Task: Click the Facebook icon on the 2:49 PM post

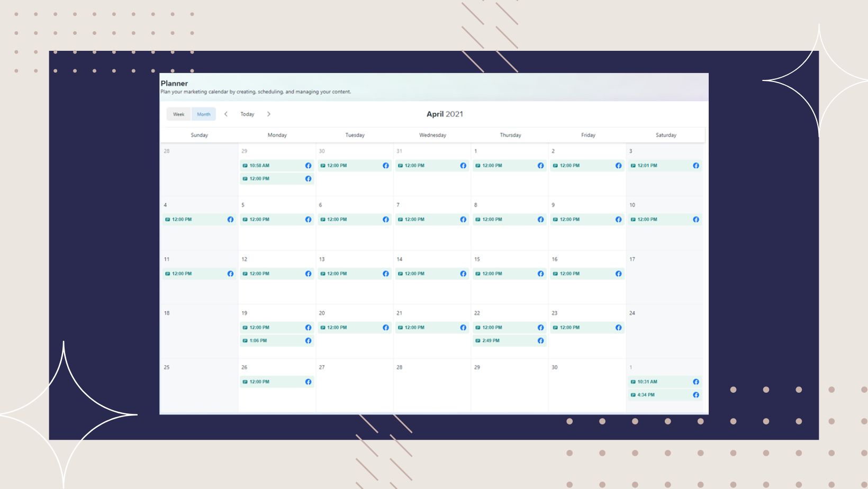Action: [x=540, y=341]
